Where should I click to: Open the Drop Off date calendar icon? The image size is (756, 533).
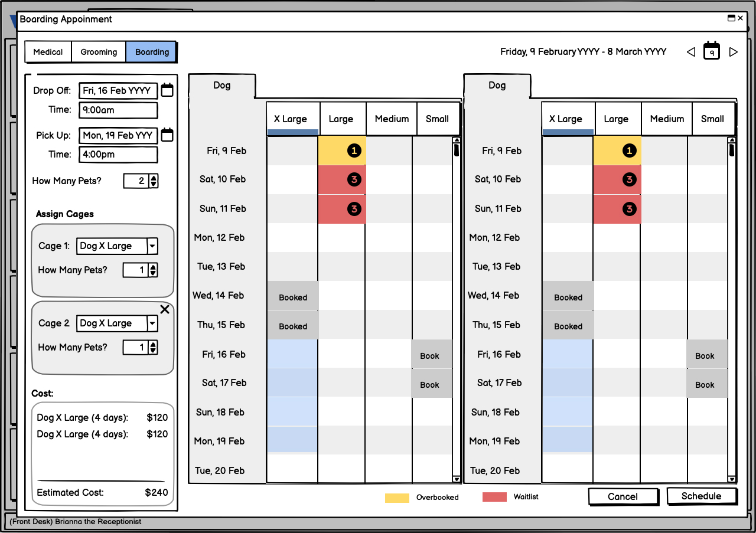tap(167, 90)
